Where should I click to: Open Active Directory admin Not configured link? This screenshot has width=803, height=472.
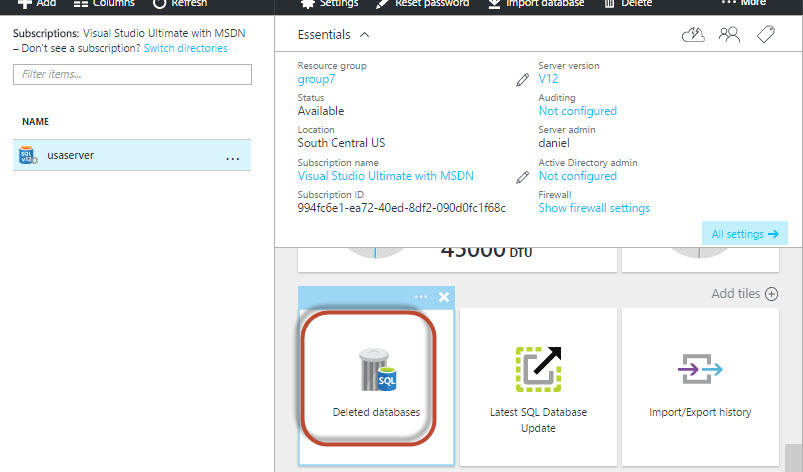pyautogui.click(x=578, y=176)
